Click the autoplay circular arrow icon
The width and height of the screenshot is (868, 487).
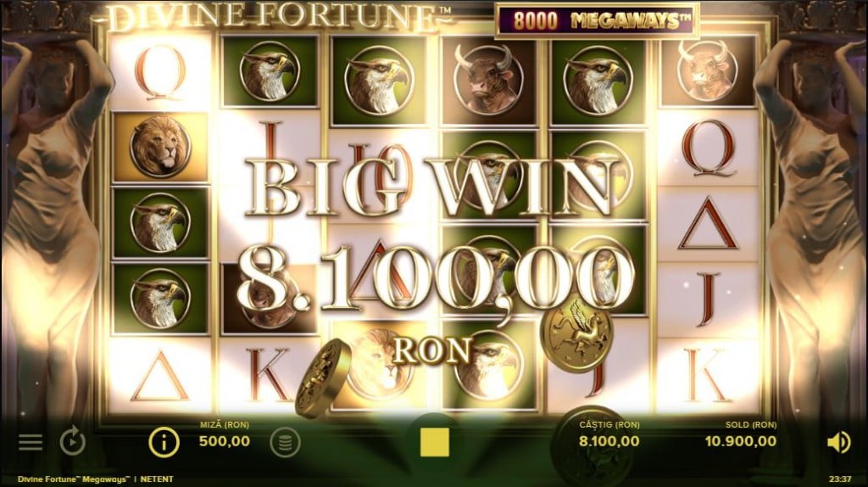coord(73,441)
